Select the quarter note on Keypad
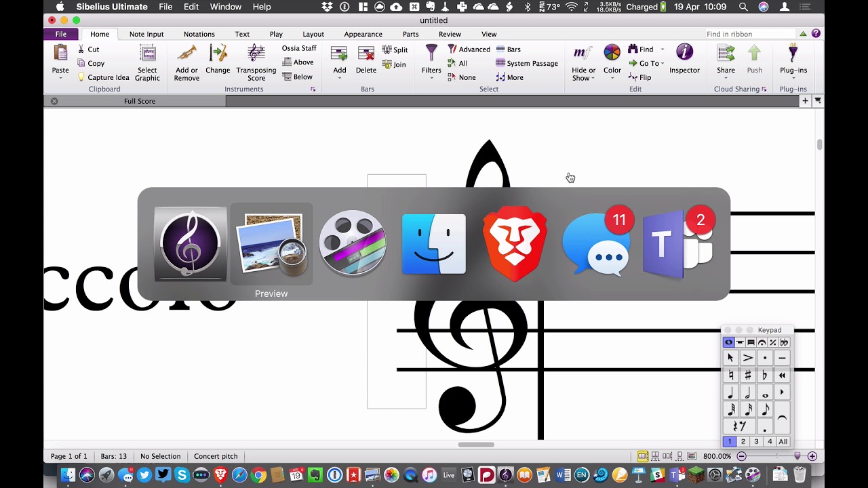 point(730,393)
